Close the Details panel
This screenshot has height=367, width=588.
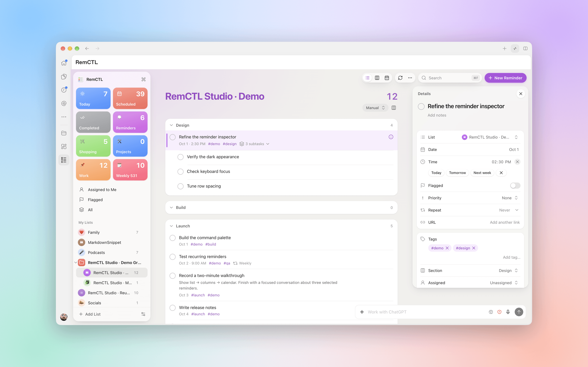click(x=521, y=94)
